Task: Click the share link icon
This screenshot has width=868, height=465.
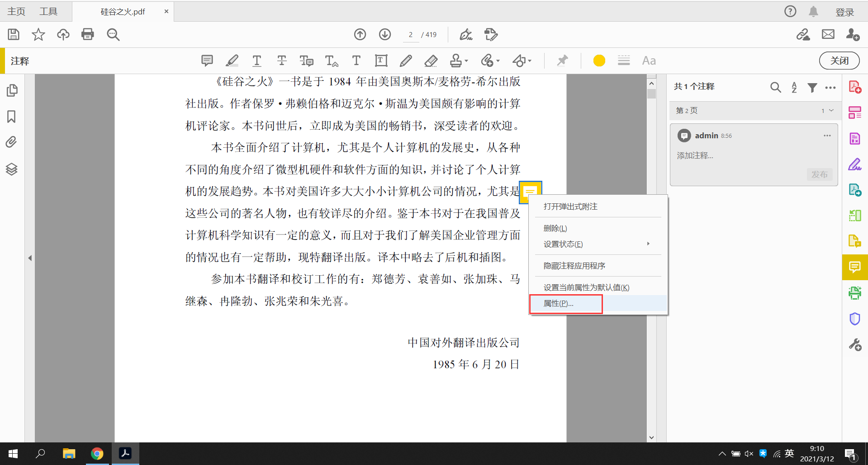Action: click(803, 34)
